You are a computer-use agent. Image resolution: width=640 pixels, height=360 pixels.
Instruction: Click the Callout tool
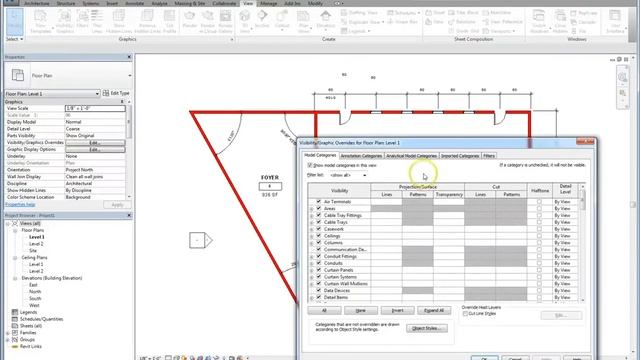click(x=282, y=21)
